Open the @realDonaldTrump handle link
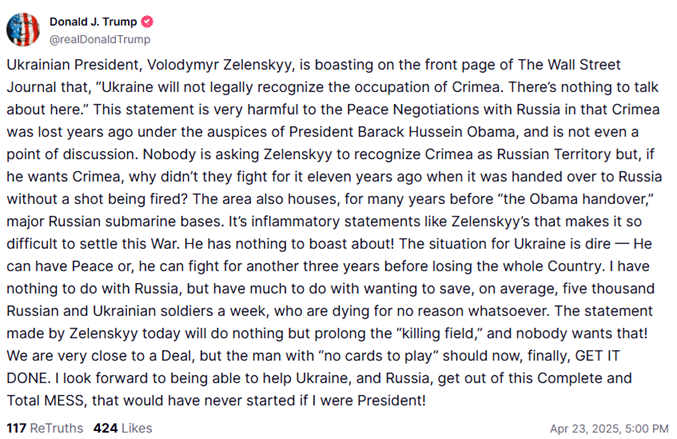The image size is (677, 439). click(x=100, y=39)
